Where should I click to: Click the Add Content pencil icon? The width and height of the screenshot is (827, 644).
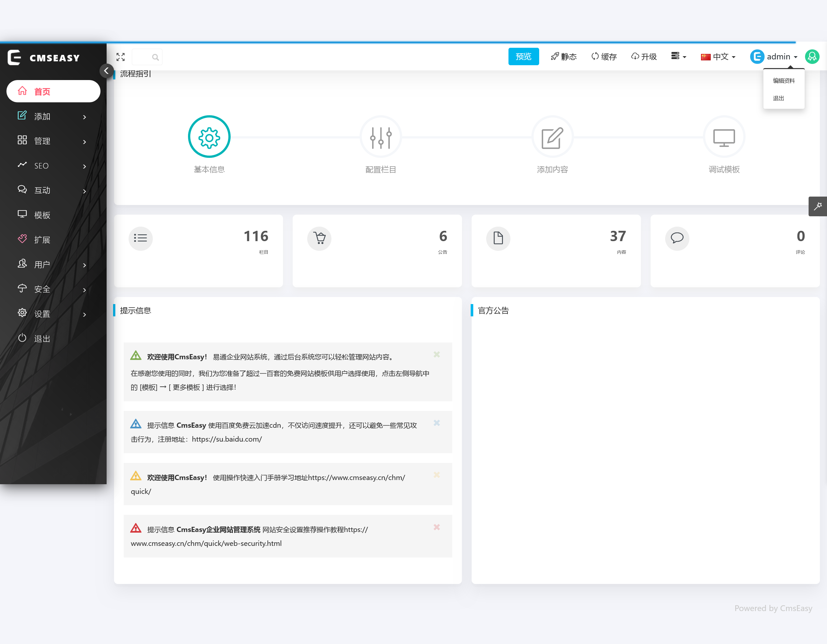tap(552, 137)
